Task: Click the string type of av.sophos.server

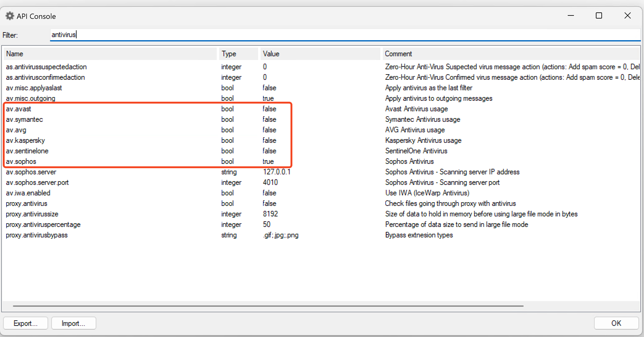Action: coord(229,172)
